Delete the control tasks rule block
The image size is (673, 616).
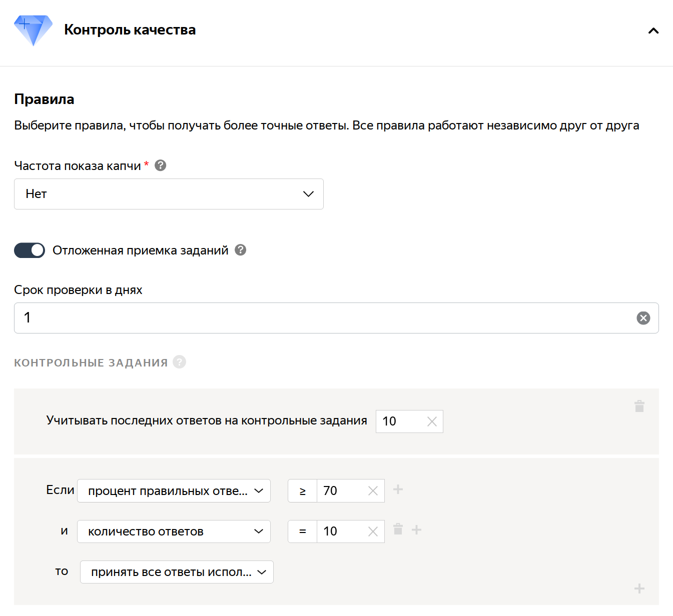pos(639,406)
